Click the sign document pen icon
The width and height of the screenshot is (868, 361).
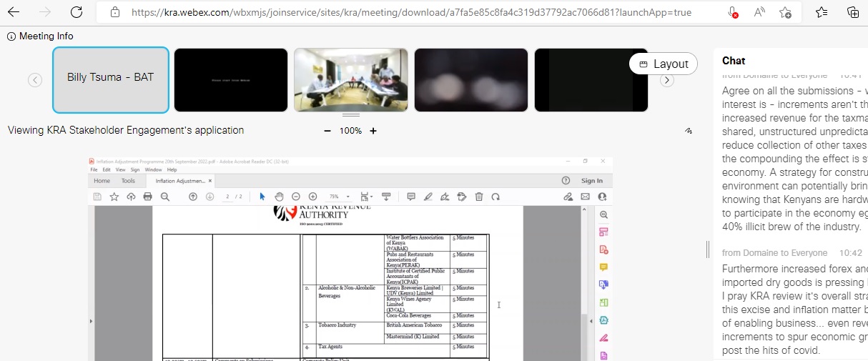click(x=445, y=197)
